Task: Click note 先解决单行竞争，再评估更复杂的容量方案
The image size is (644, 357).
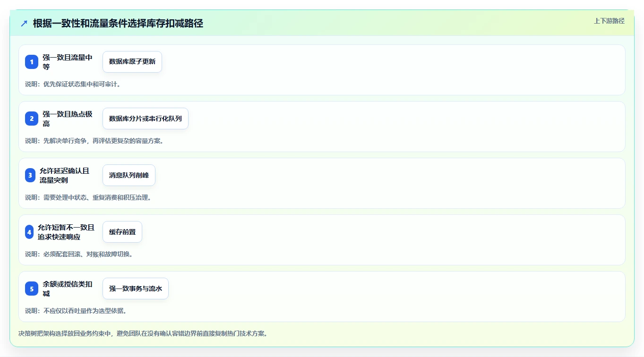Action: (x=94, y=141)
